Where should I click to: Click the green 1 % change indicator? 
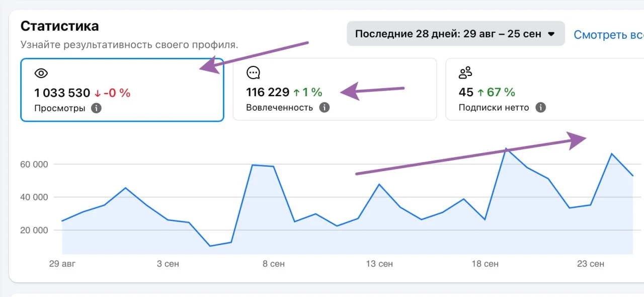click(307, 92)
